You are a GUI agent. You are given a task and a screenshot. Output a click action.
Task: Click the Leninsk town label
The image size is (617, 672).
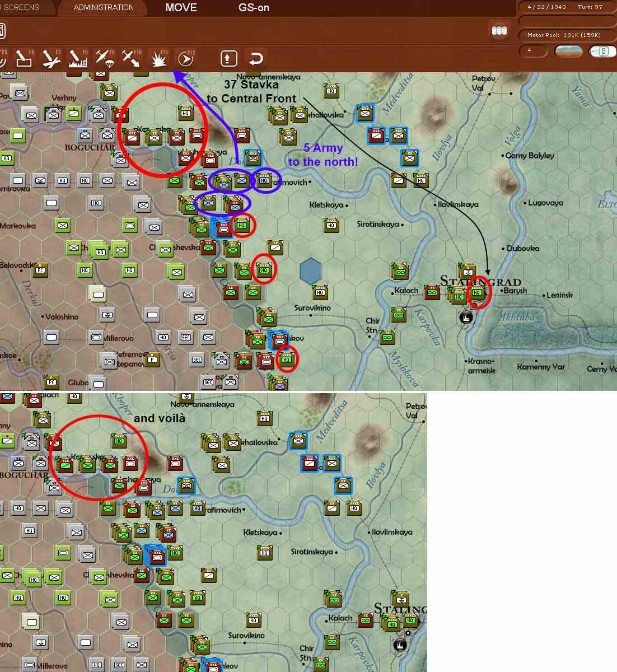(x=559, y=295)
